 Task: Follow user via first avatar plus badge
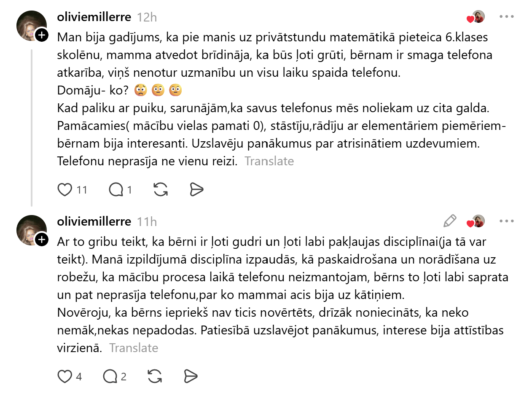pos(41,35)
